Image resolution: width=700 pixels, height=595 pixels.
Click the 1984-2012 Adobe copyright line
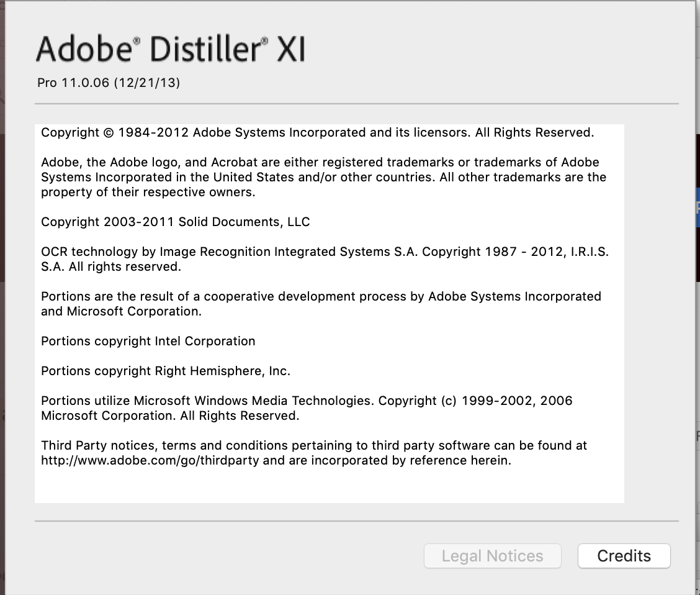point(317,132)
